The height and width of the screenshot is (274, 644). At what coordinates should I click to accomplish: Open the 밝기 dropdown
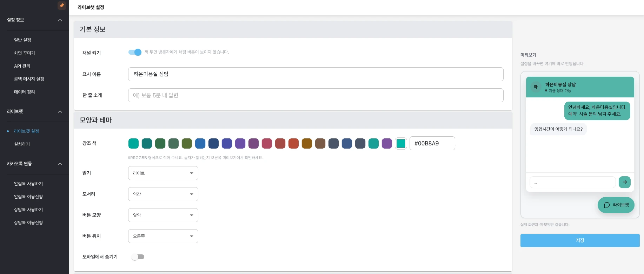coord(163,173)
